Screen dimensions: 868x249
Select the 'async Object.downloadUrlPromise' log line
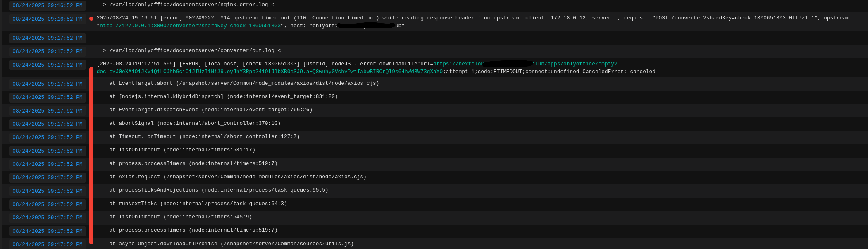tap(231, 244)
